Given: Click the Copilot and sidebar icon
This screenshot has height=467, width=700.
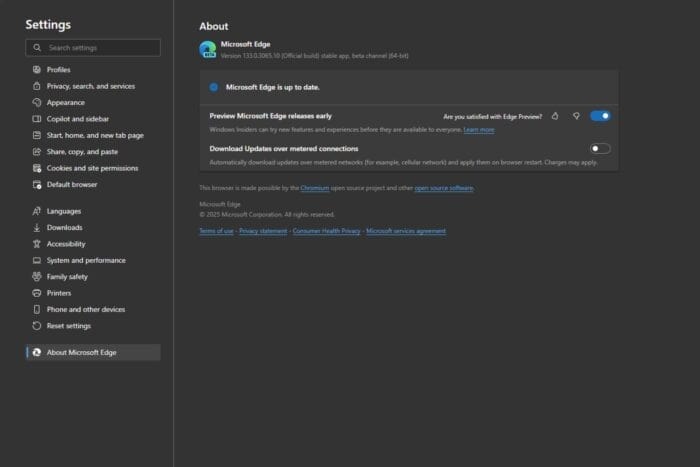Looking at the screenshot, I should click(37, 119).
